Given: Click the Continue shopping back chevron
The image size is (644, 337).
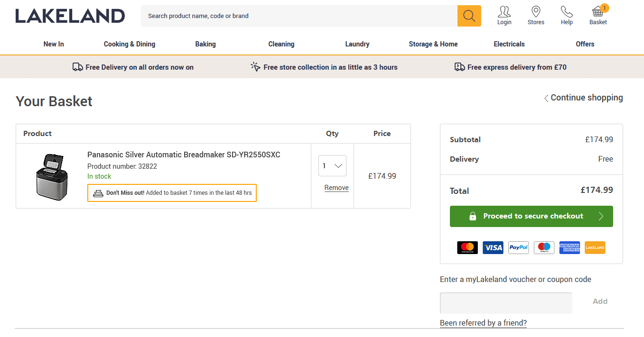Looking at the screenshot, I should [x=546, y=98].
